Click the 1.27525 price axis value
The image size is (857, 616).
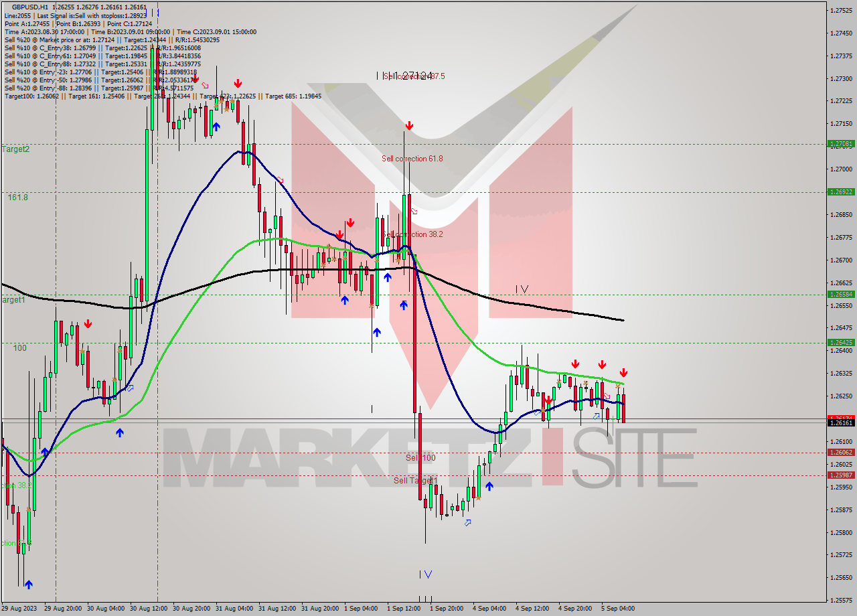[841, 11]
